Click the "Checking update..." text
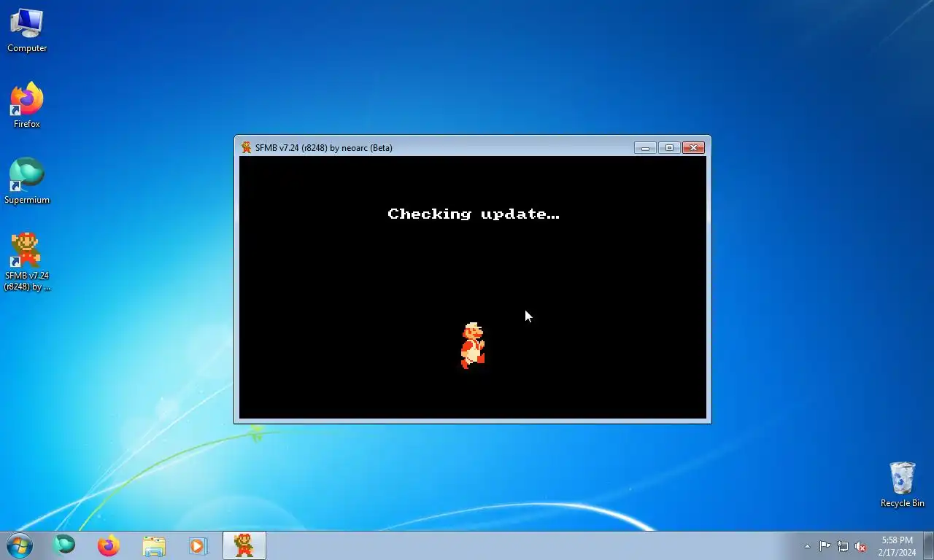 pyautogui.click(x=474, y=214)
